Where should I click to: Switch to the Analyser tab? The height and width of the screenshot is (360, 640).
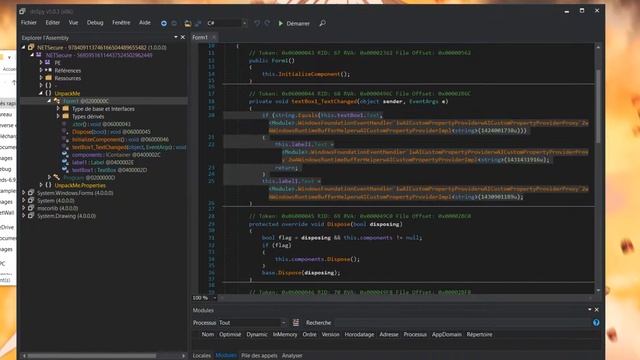(292, 356)
